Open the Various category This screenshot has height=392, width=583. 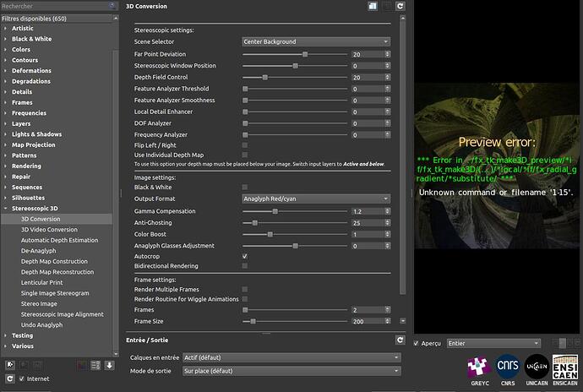23,346
